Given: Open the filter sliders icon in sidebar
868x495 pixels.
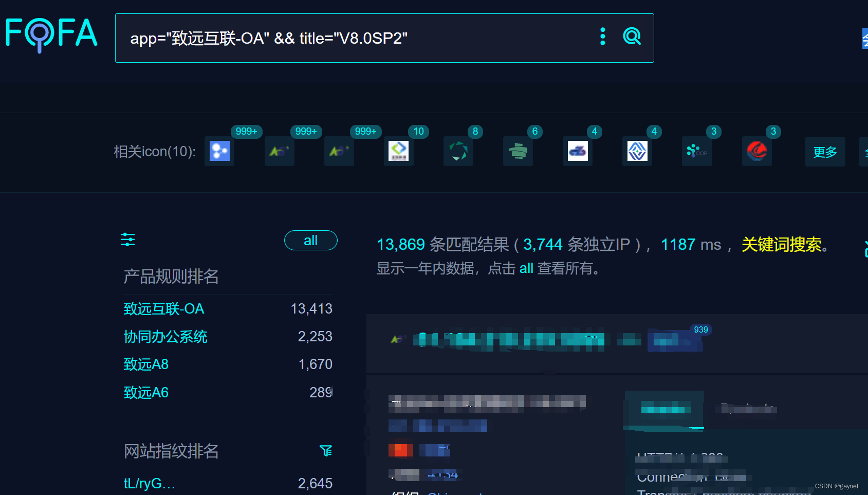Looking at the screenshot, I should [127, 240].
